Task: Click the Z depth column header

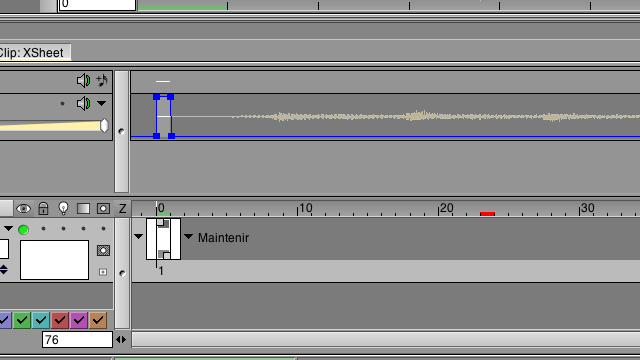Action: point(122,209)
